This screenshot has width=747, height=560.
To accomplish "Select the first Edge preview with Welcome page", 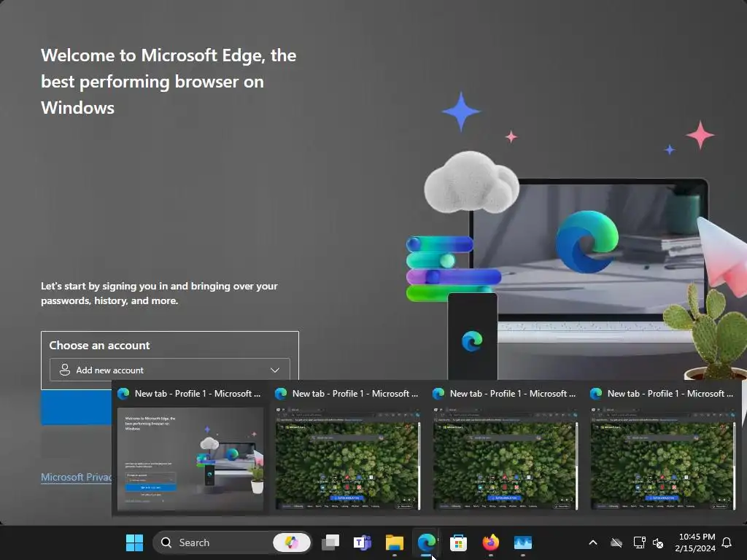I will [x=190, y=459].
